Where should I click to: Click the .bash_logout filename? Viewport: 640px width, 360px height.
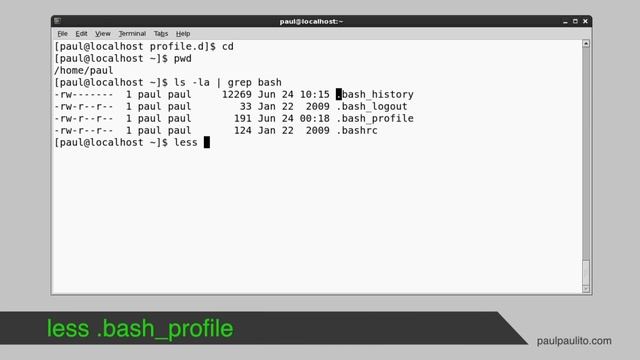372,107
